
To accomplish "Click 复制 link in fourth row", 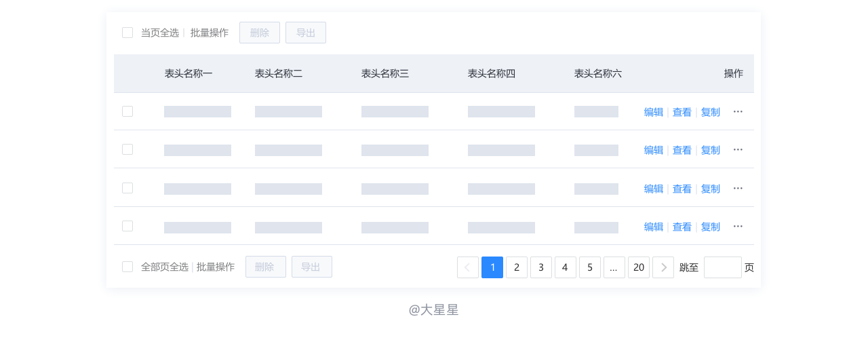I will point(711,227).
